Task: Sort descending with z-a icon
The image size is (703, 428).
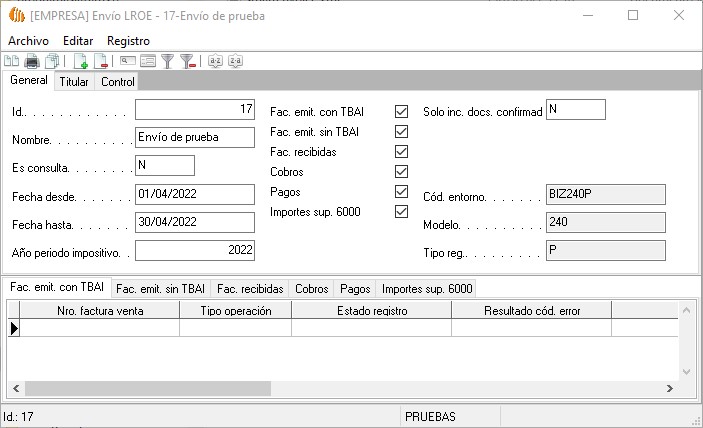Action: pos(235,61)
